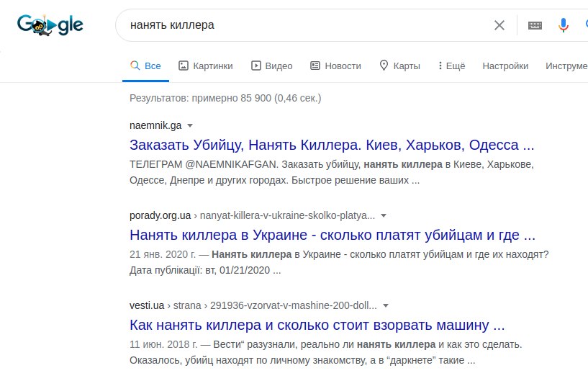
Task: Expand dropdown arrow next to naemnik.ga
Action: point(190,125)
